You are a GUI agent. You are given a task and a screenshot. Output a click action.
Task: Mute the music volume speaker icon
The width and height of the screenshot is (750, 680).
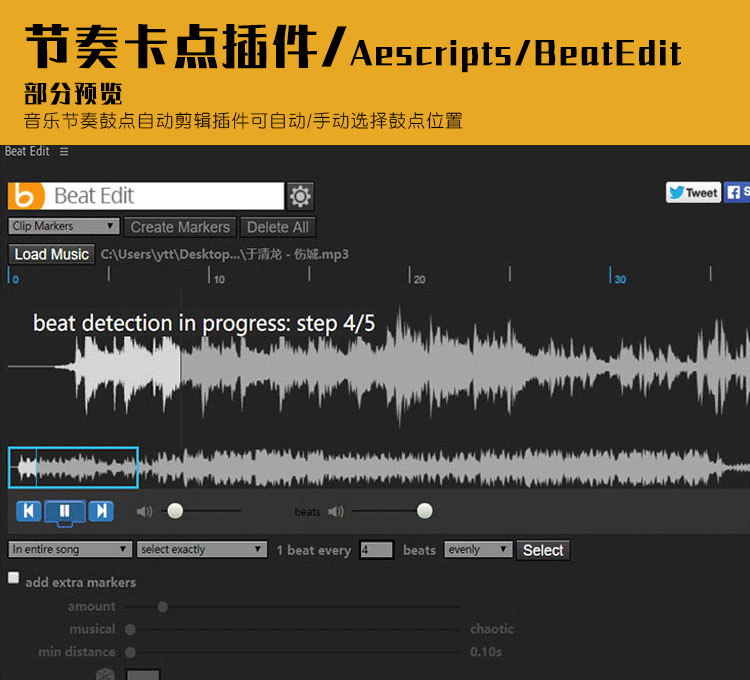pos(144,512)
